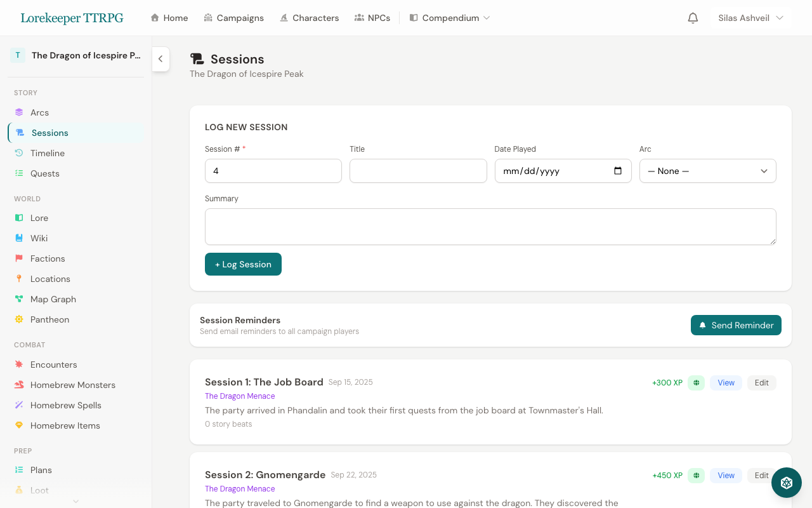Open Homebrew Spells
The image size is (812, 508).
(x=64, y=404)
